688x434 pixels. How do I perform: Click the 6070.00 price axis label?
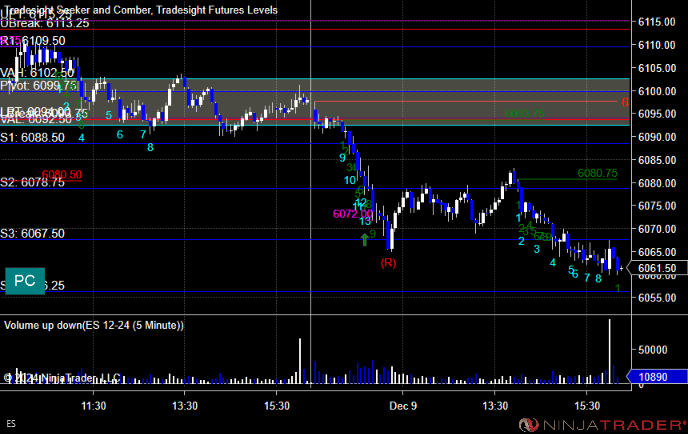coord(656,229)
